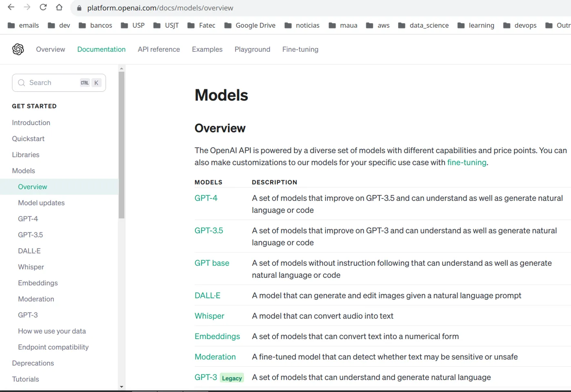The image size is (571, 392).
Task: Open the Whisper link in models table
Action: pos(209,316)
